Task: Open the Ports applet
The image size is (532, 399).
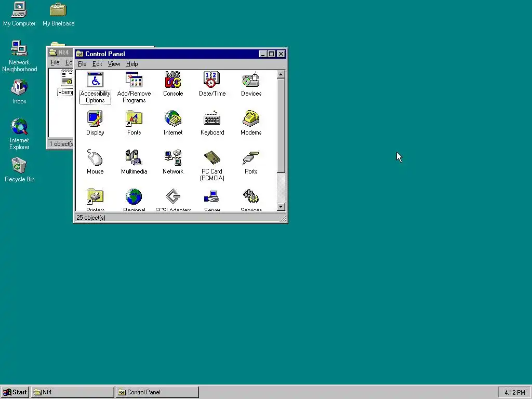Action: click(x=251, y=162)
